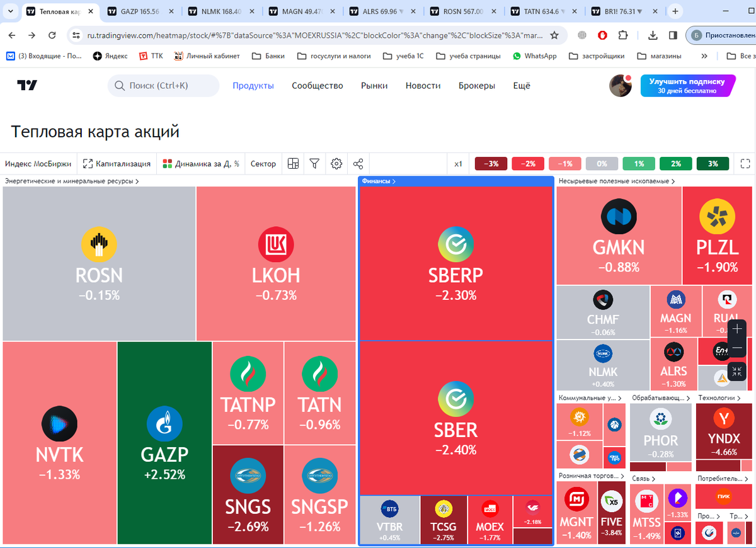The width and height of the screenshot is (756, 548).
Task: Switch to the ROSN 567.00 browser tab
Action: tap(462, 11)
